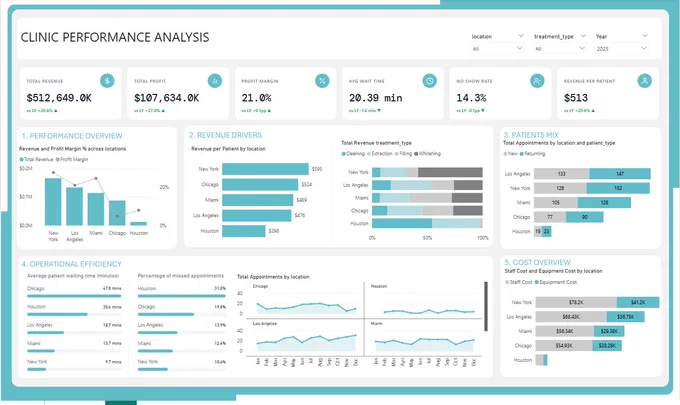This screenshot has height=405, width=680.
Task: Select New York $595 revenue per patient bar
Action: pyautogui.click(x=265, y=169)
